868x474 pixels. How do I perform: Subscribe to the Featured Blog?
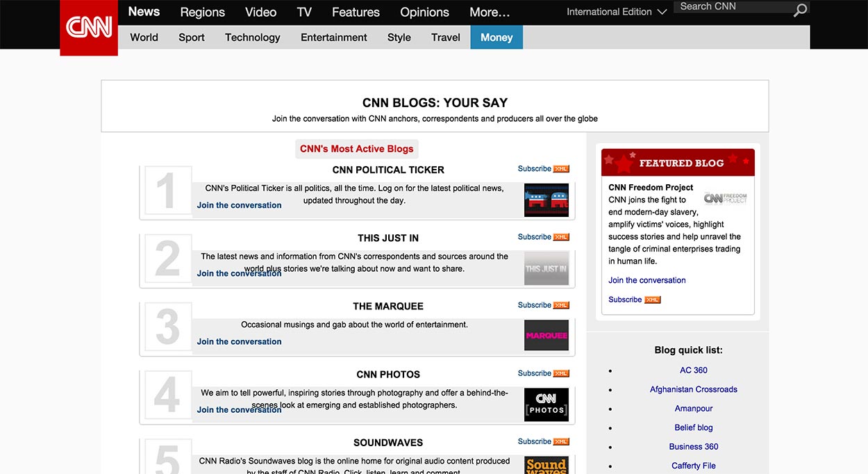[625, 300]
